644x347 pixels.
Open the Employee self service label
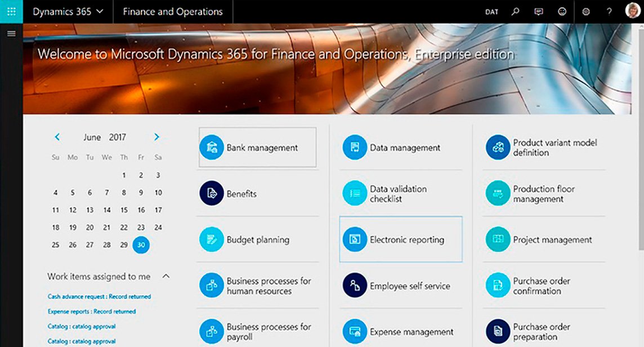tap(410, 286)
